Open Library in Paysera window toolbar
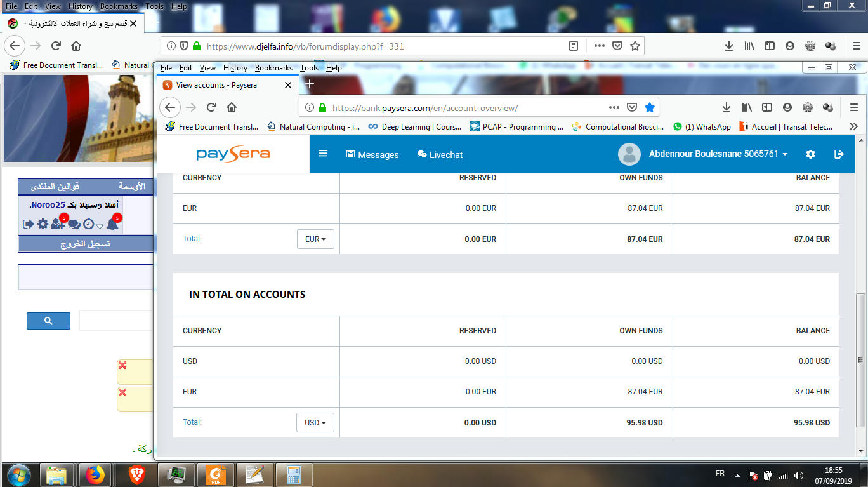868x487 pixels. click(x=747, y=107)
